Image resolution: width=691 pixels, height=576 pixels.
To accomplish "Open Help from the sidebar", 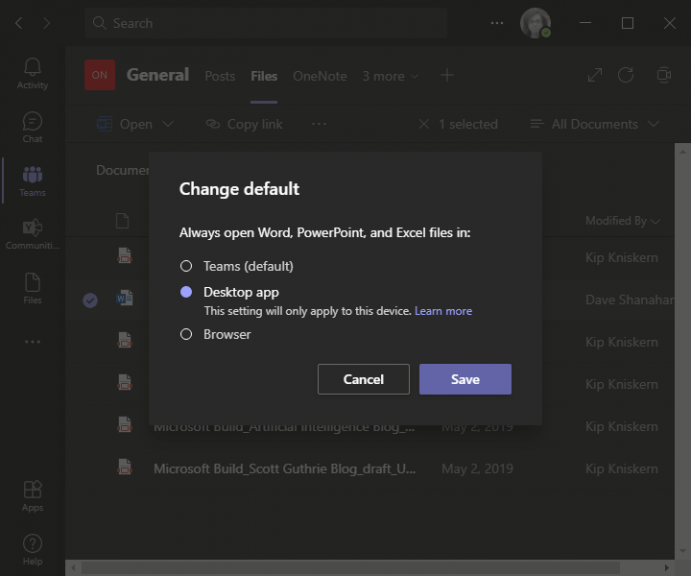I will pos(32,550).
